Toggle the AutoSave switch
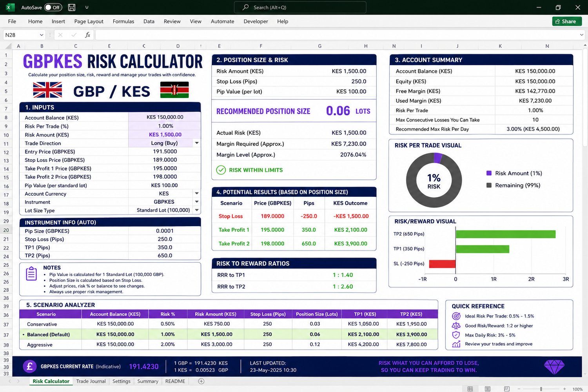This screenshot has width=588, height=392. point(53,7)
